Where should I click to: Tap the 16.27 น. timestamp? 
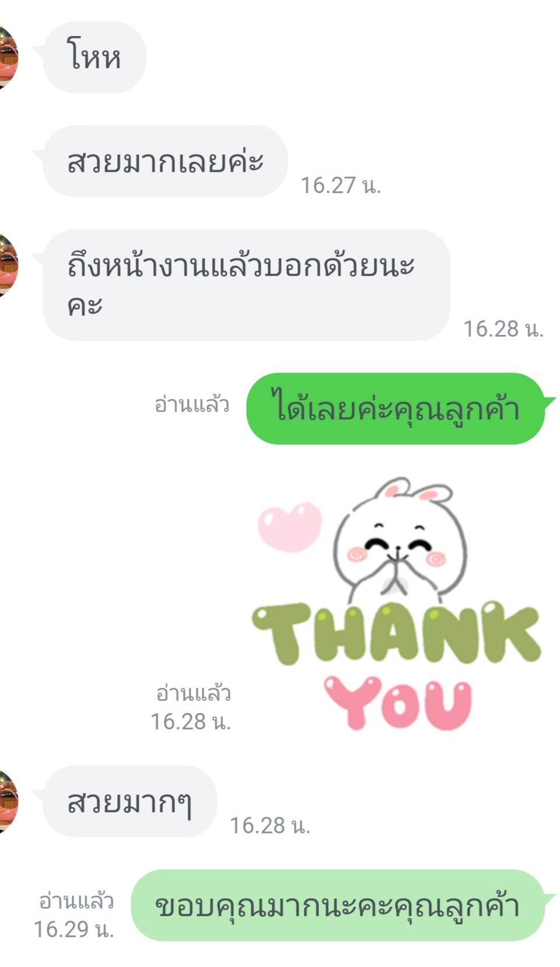pos(341,185)
